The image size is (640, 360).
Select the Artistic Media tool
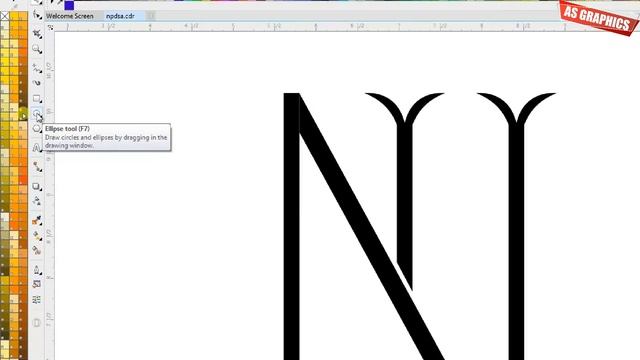(x=37, y=83)
